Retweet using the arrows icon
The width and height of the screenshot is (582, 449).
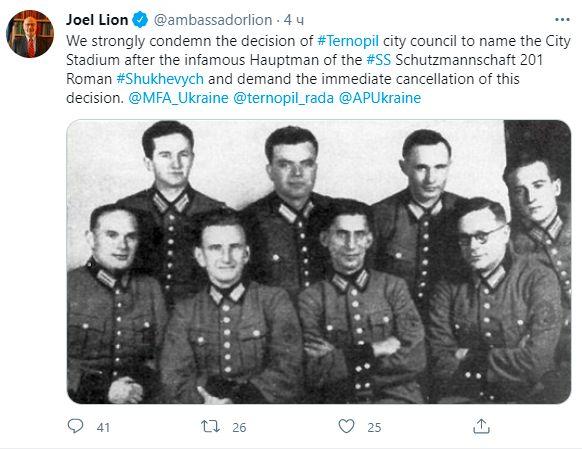[x=210, y=426]
